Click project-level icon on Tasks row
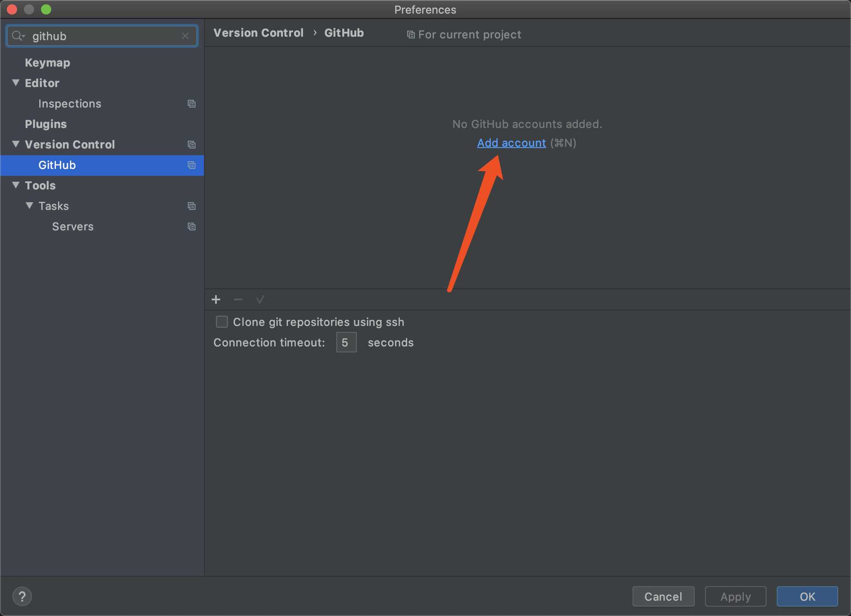The image size is (851, 616). 192,206
